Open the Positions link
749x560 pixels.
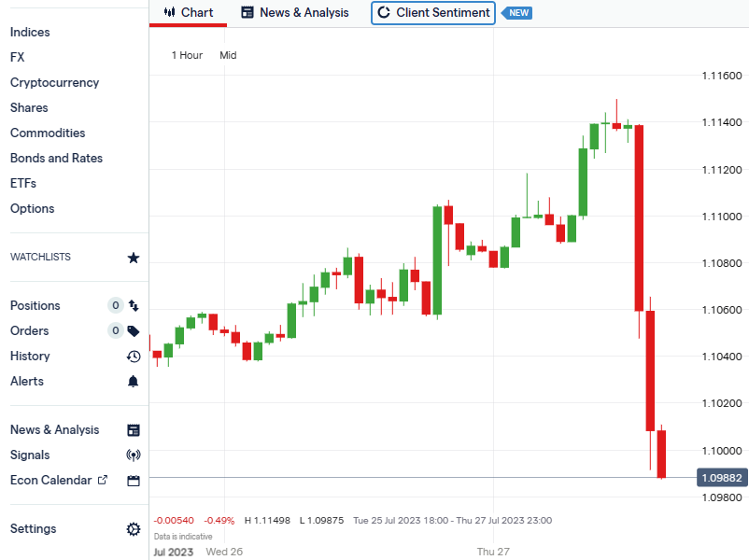pos(35,305)
